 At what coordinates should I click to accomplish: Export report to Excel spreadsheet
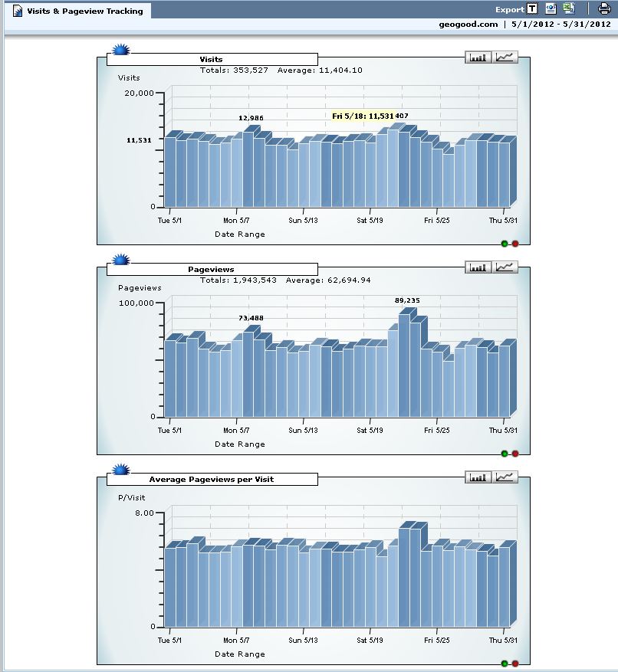pyautogui.click(x=568, y=9)
